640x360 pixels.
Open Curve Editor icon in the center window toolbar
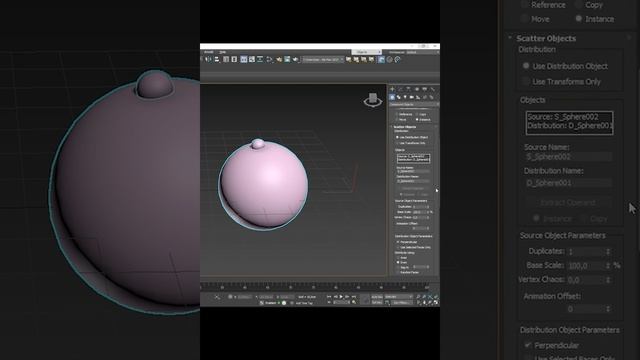pos(252,60)
